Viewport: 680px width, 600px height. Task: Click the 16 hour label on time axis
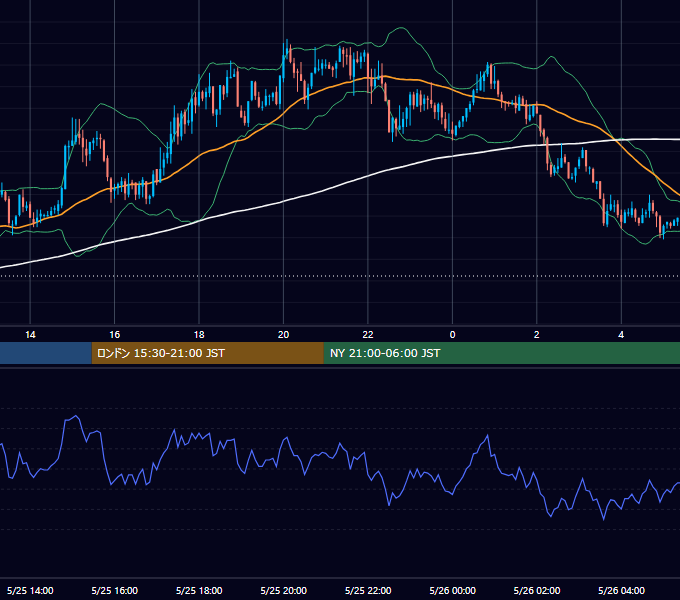[x=114, y=335]
